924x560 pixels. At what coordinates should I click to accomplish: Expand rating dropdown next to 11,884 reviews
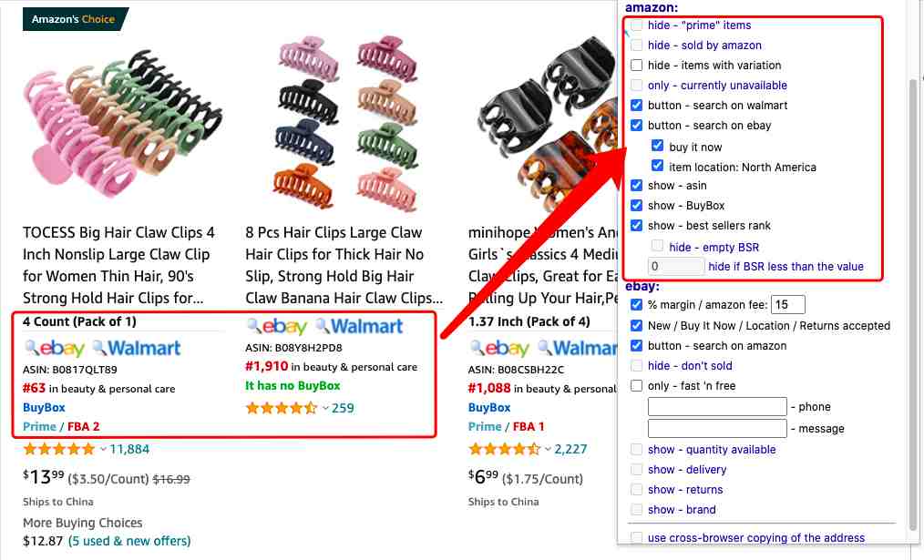point(103,449)
